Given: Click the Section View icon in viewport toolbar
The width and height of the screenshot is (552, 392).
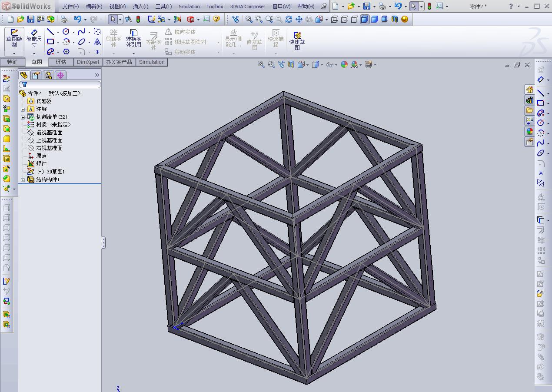Looking at the screenshot, I should coord(291,64).
